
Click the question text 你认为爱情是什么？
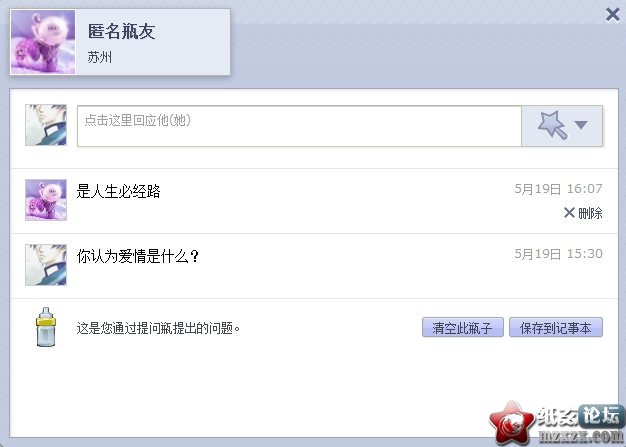click(138, 256)
